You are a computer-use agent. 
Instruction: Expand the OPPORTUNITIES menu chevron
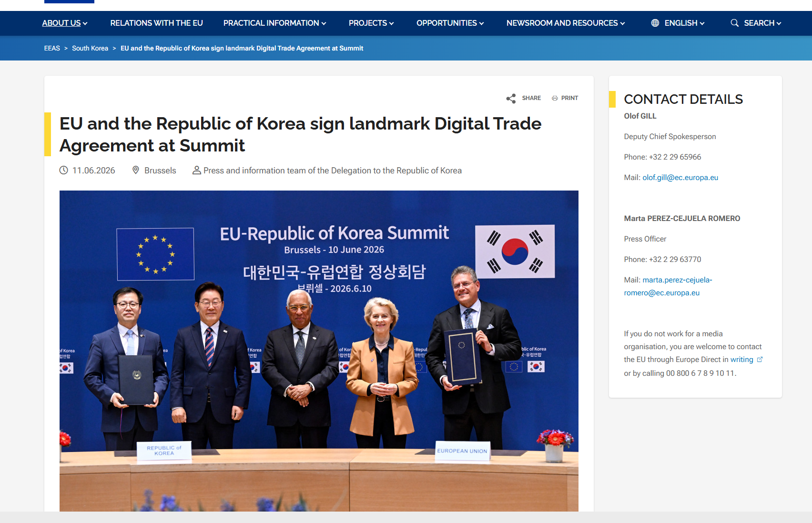(481, 23)
